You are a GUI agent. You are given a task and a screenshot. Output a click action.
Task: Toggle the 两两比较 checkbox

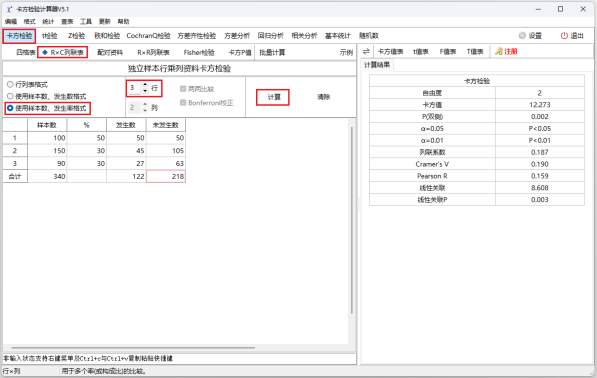[x=183, y=89]
